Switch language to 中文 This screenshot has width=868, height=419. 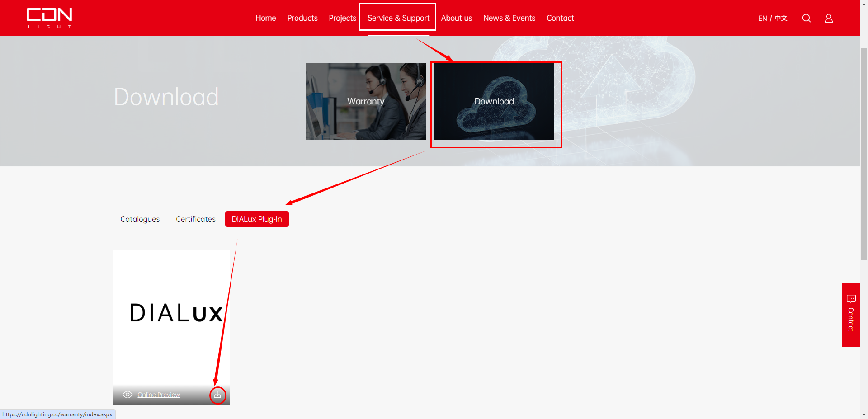(781, 19)
